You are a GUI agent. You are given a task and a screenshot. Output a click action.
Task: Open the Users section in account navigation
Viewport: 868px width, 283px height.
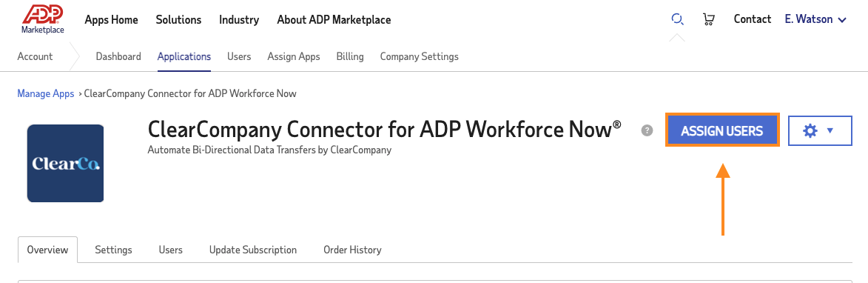(239, 56)
